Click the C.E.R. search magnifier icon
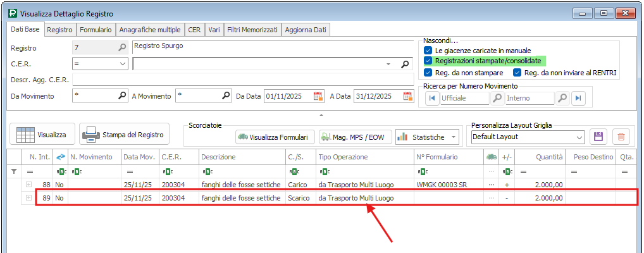The height and width of the screenshot is (253, 644). [x=406, y=64]
